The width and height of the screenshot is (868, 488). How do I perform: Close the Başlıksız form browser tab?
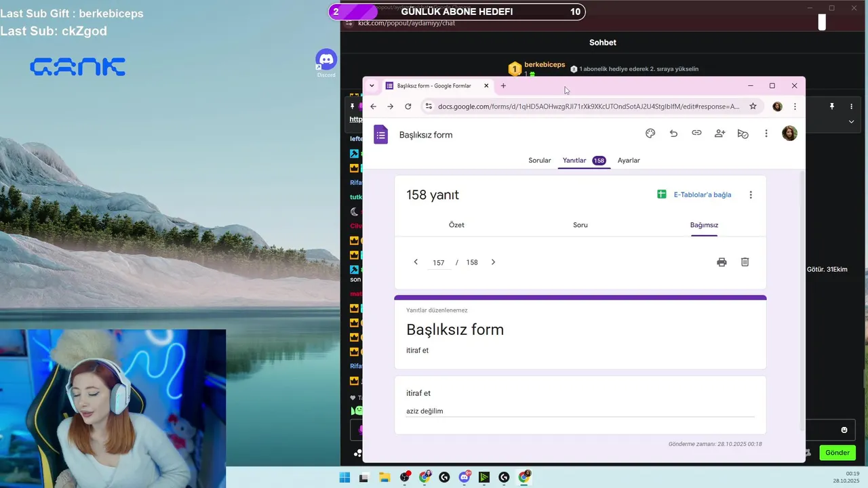486,86
